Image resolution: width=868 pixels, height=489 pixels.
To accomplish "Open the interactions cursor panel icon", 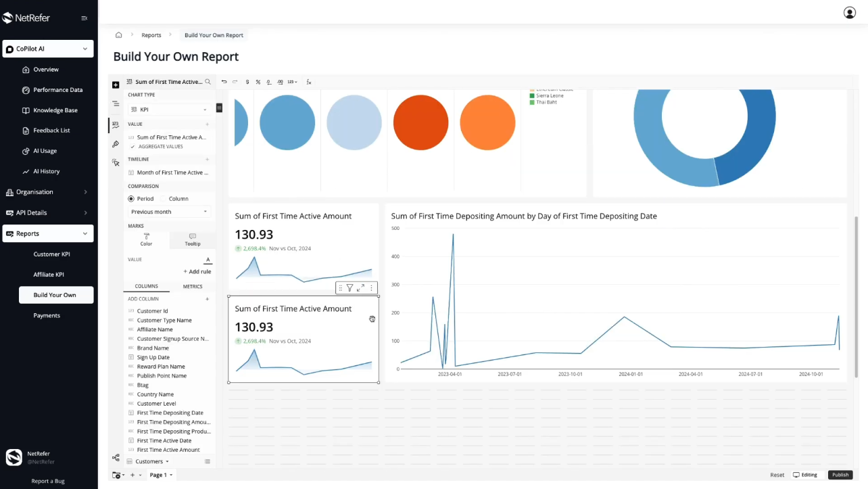I will (x=116, y=163).
